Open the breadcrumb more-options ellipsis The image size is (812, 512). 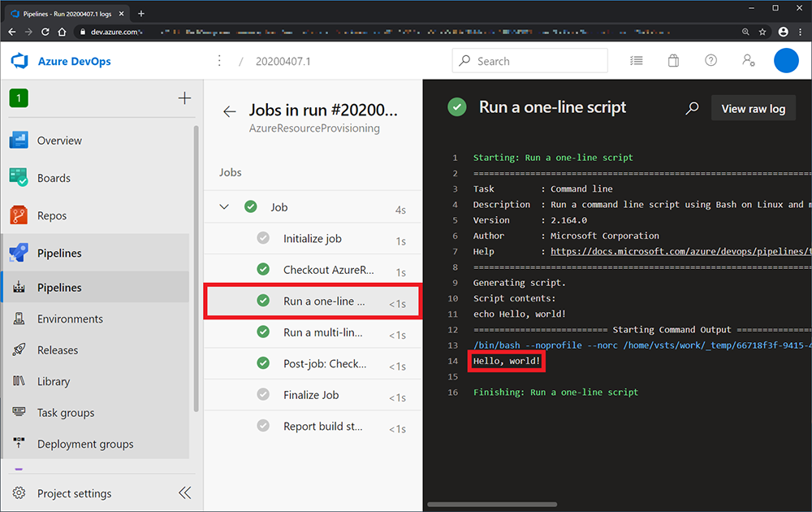[x=219, y=61]
